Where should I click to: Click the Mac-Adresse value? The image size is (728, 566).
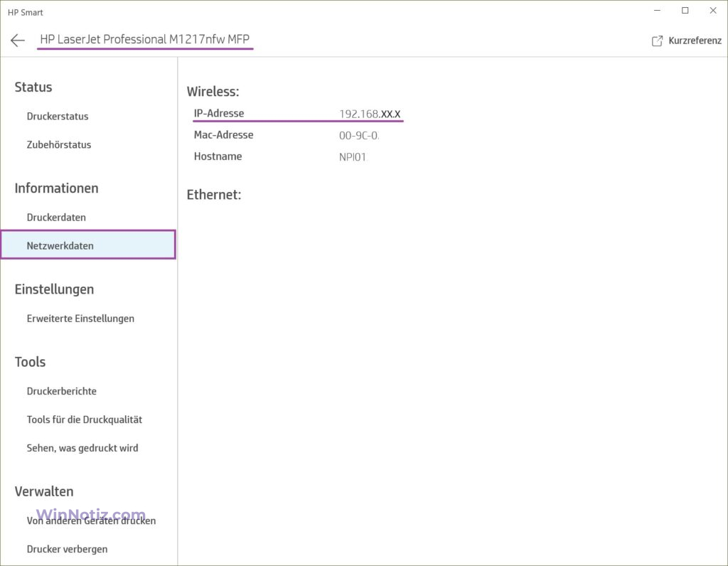359,135
